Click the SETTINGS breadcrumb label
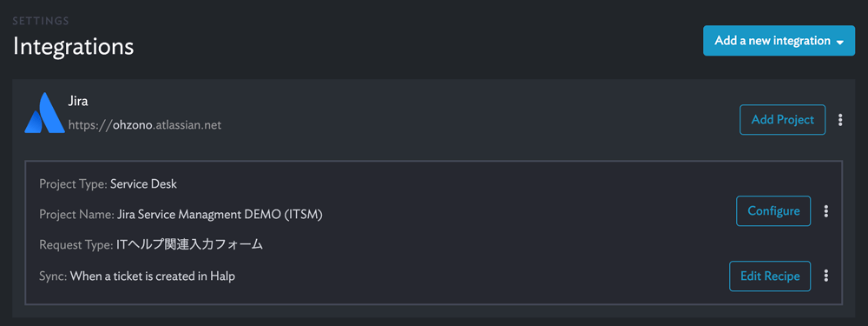868x326 pixels. tap(41, 21)
